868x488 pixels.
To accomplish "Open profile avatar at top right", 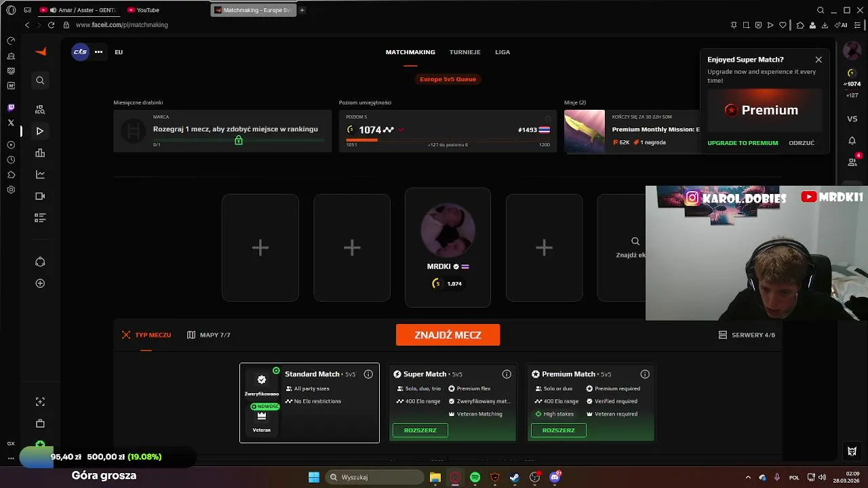I will 852,51.
